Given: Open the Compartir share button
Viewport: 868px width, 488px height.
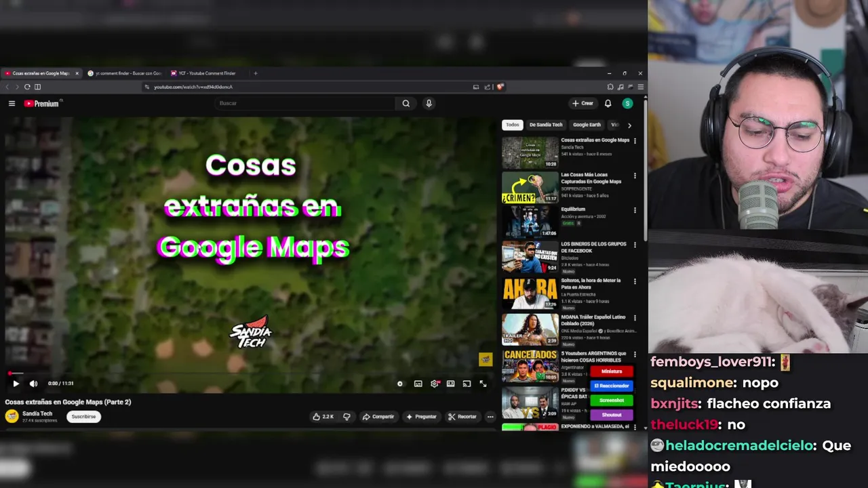Looking at the screenshot, I should (x=378, y=417).
